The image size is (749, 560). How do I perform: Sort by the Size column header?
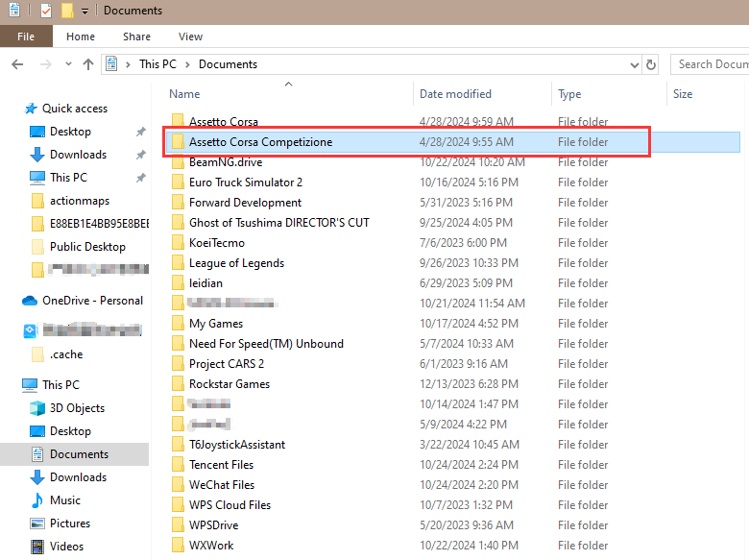click(683, 94)
